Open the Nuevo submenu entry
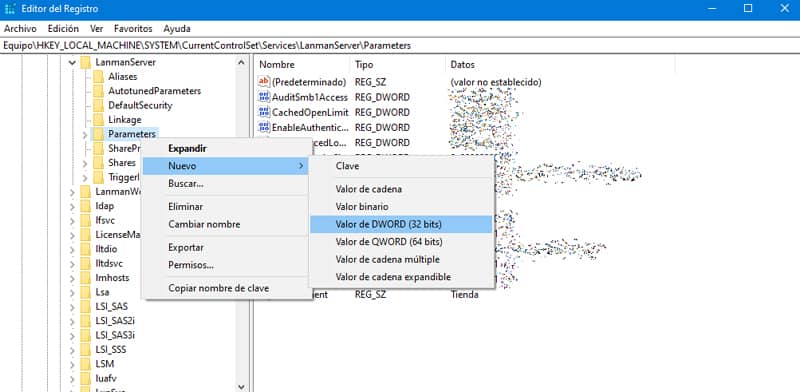This screenshot has height=392, width=800. (226, 166)
